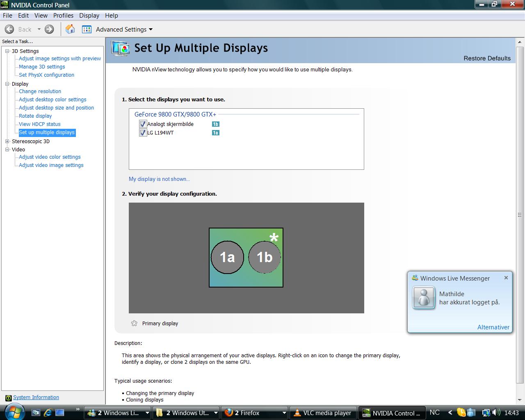The image size is (525, 420).
Task: Open the Help menu
Action: point(112,15)
